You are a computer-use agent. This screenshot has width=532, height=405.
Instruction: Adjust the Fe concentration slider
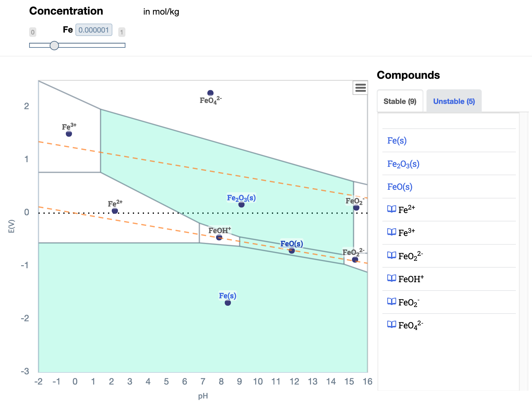click(x=55, y=46)
